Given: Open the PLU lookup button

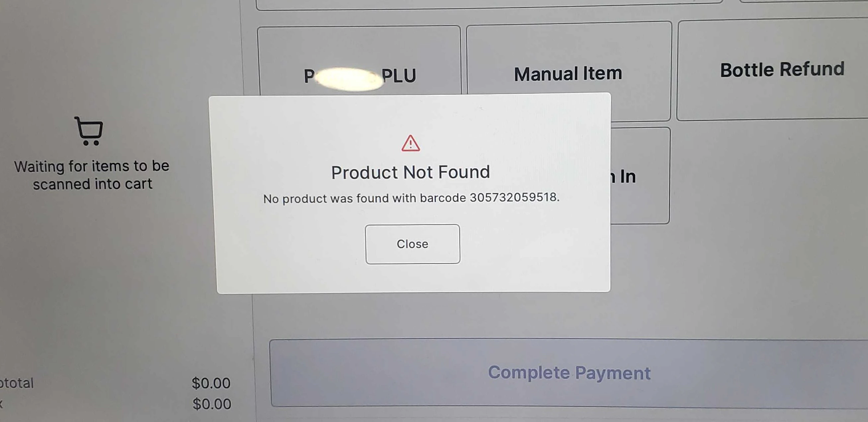Looking at the screenshot, I should pyautogui.click(x=359, y=61).
